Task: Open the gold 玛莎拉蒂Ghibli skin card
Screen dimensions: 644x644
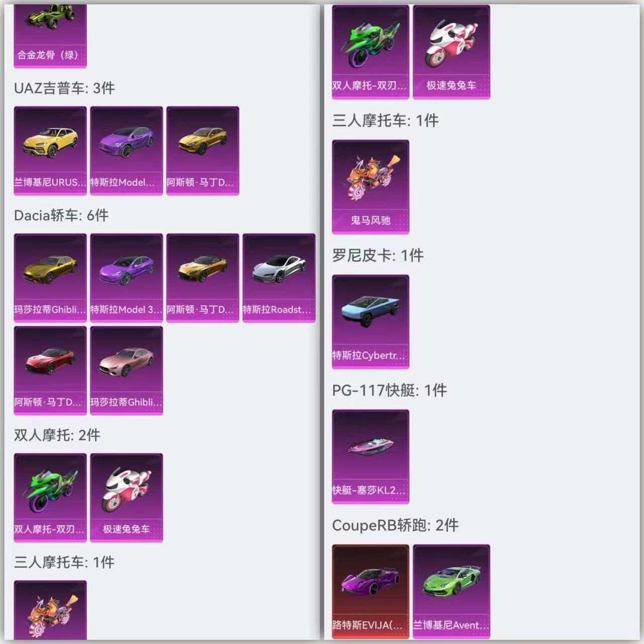Action: tap(50, 278)
